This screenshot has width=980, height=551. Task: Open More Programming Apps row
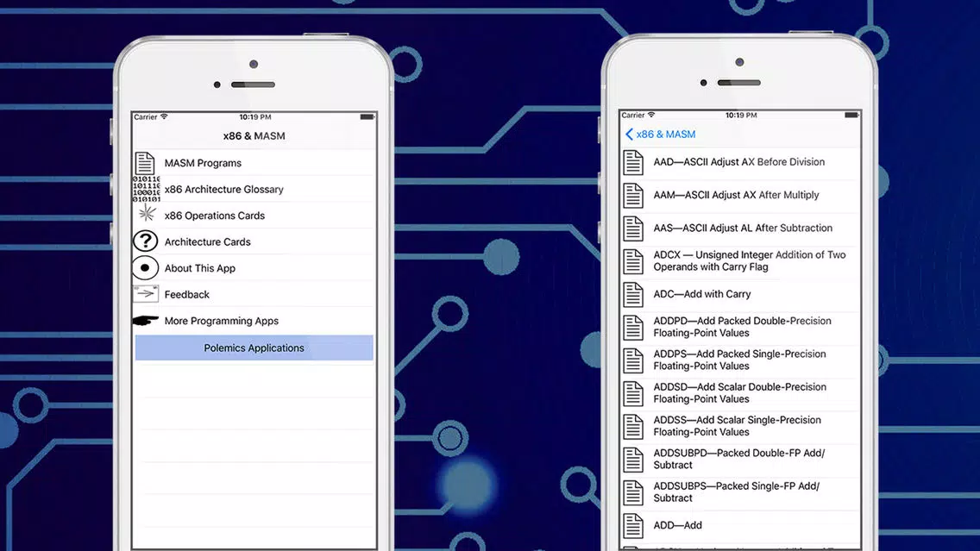coord(254,321)
